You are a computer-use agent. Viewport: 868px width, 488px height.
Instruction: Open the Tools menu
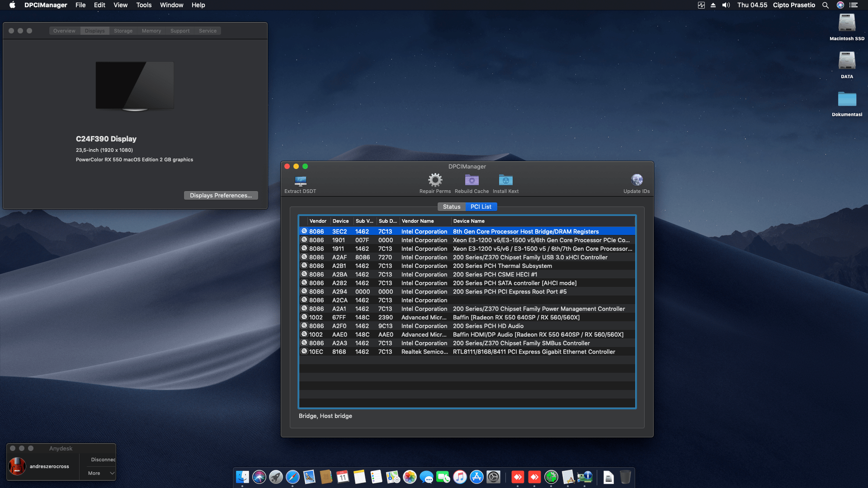(143, 5)
